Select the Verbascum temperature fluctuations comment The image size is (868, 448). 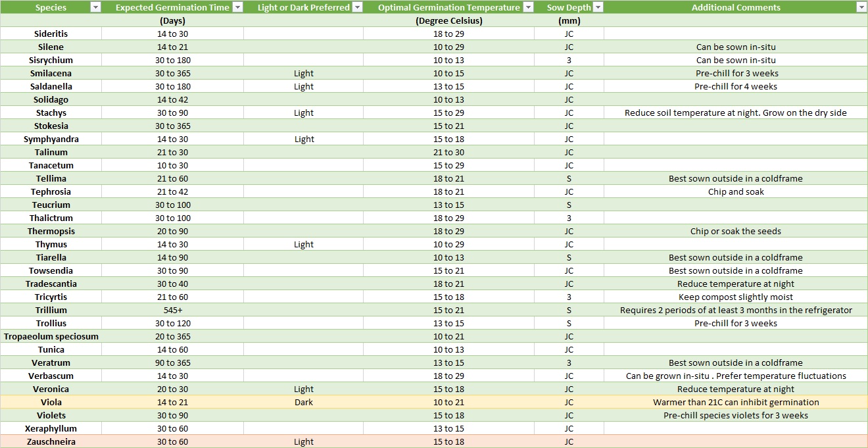click(736, 376)
